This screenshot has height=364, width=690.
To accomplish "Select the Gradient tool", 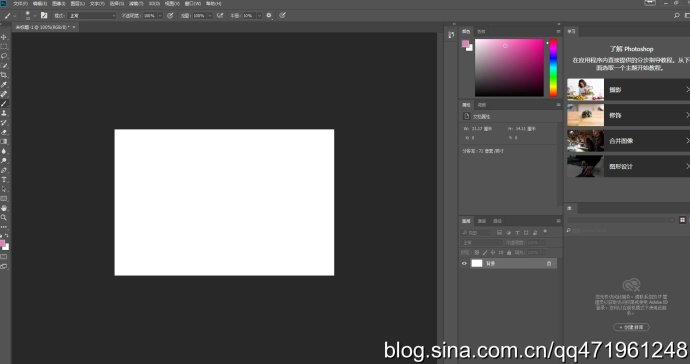I will (x=4, y=141).
